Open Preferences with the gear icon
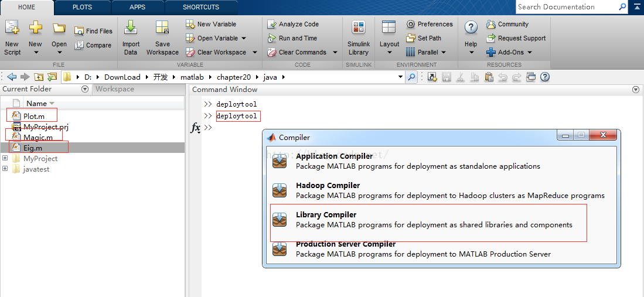This screenshot has height=297, width=644. (430, 24)
